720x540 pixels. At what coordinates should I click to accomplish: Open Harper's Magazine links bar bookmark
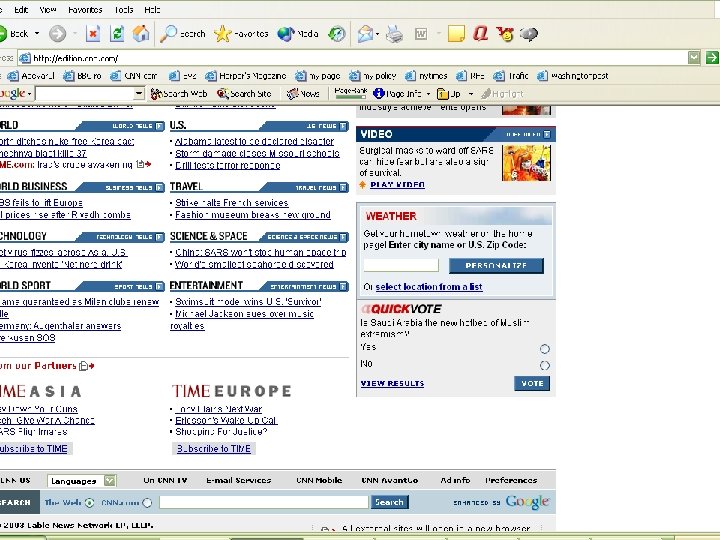(246, 76)
